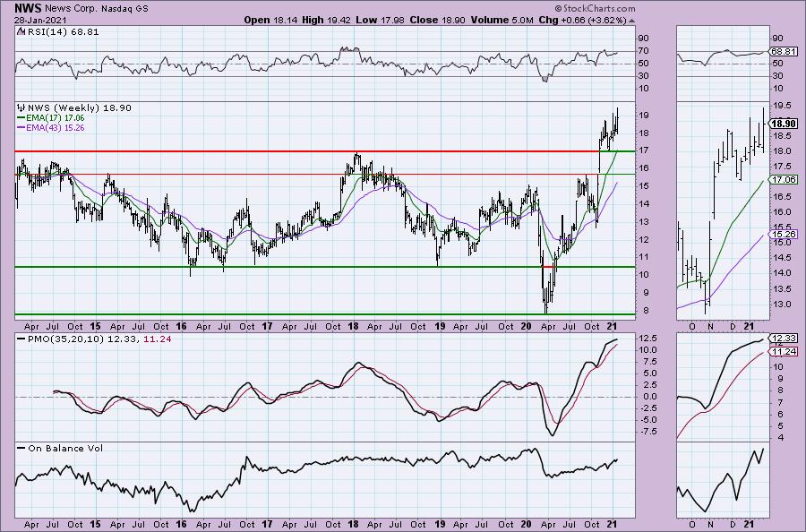Image resolution: width=806 pixels, height=532 pixels.
Task: Click the bold 18.90 price tag in the right panel
Action: click(784, 124)
